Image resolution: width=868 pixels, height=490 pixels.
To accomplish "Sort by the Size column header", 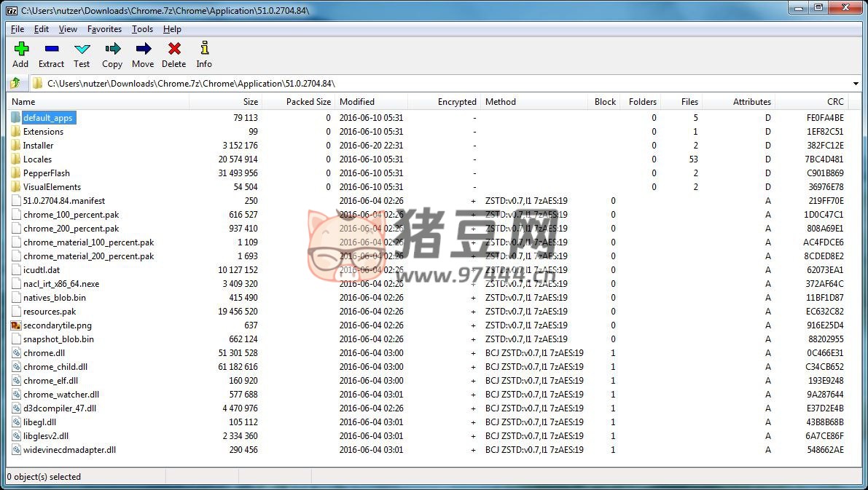I will (250, 102).
